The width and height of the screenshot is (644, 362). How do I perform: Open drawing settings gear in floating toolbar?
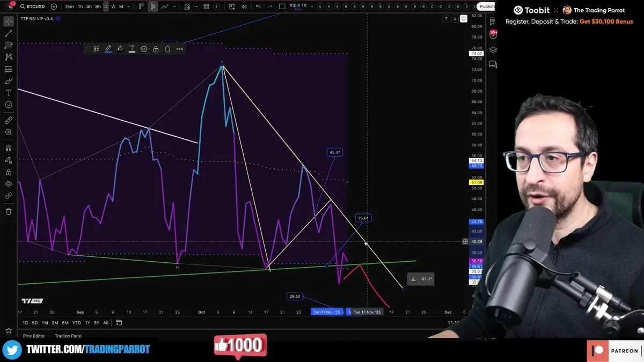[x=144, y=49]
